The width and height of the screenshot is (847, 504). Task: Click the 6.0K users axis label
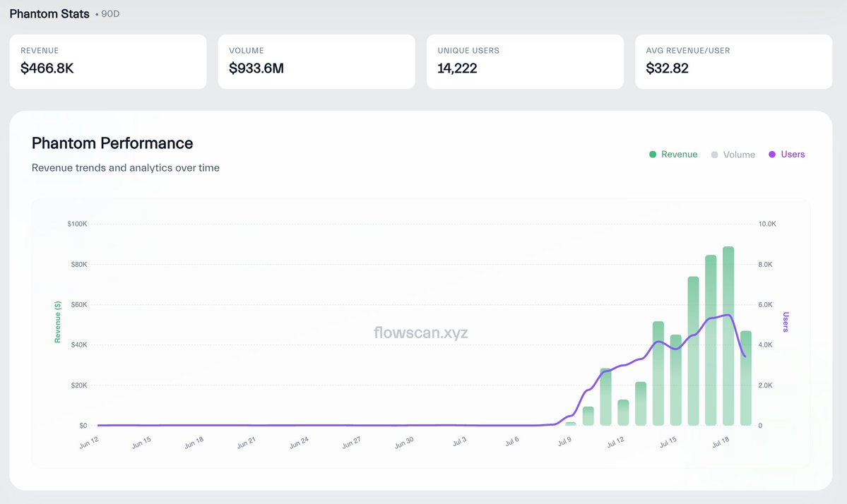pyautogui.click(x=766, y=305)
